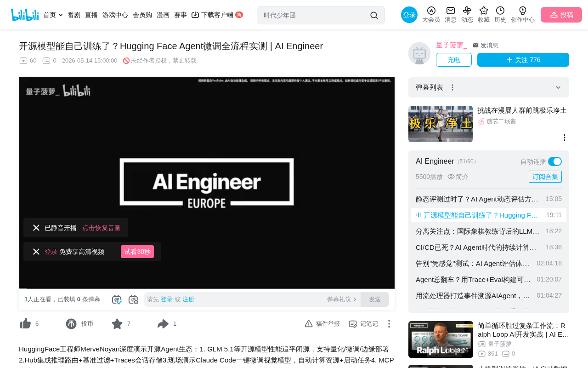Dismiss the 免费享高清视频 login prompt
This screenshot has height=368, width=588.
tap(36, 252)
